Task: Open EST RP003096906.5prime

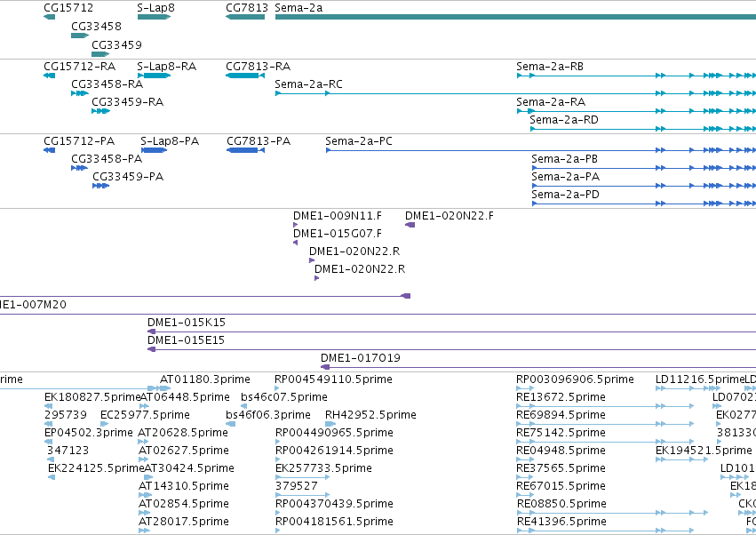Action: click(575, 379)
